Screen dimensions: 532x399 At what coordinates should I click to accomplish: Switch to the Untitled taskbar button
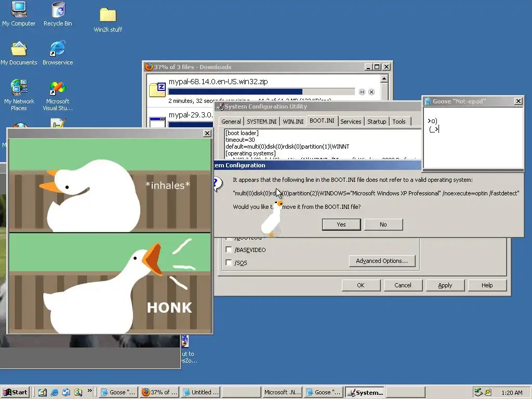(x=200, y=392)
